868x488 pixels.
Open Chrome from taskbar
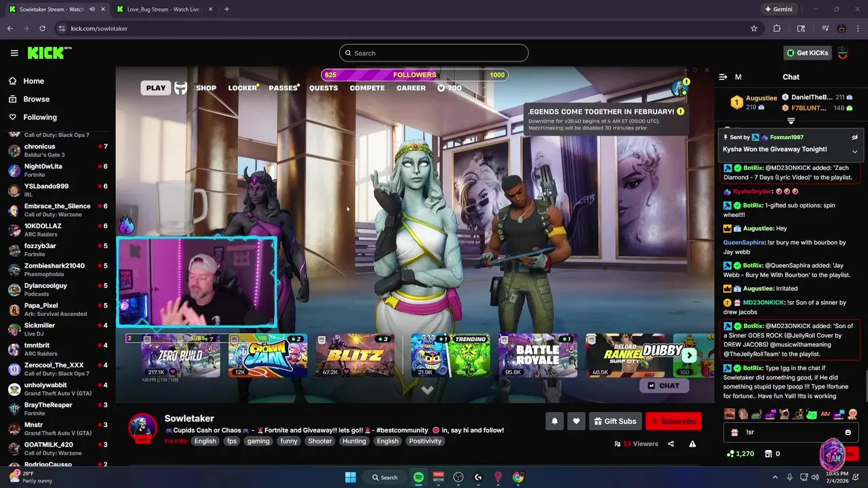tap(518, 477)
